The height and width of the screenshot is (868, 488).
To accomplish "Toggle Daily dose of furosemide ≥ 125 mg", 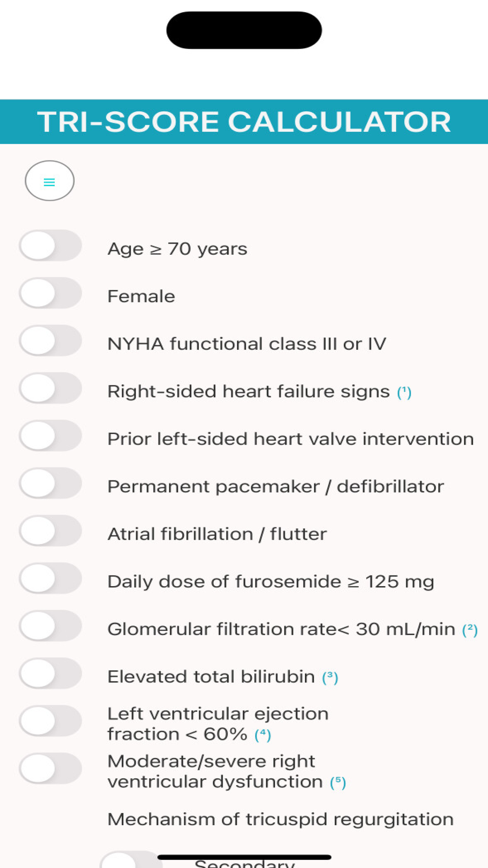I will point(50,579).
